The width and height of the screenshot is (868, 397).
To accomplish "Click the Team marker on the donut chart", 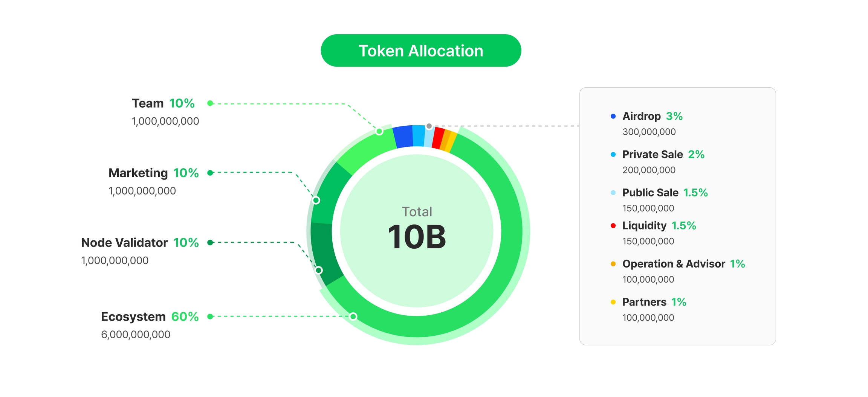I will (379, 131).
